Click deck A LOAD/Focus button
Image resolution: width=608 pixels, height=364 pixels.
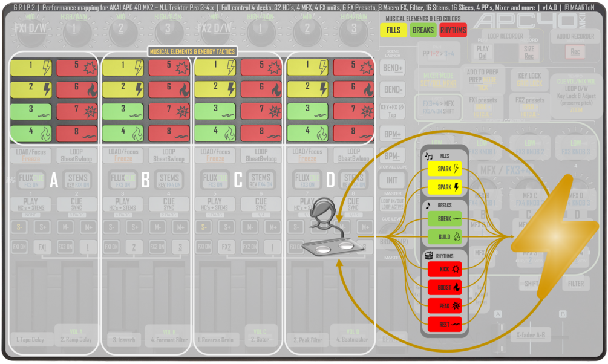point(31,155)
